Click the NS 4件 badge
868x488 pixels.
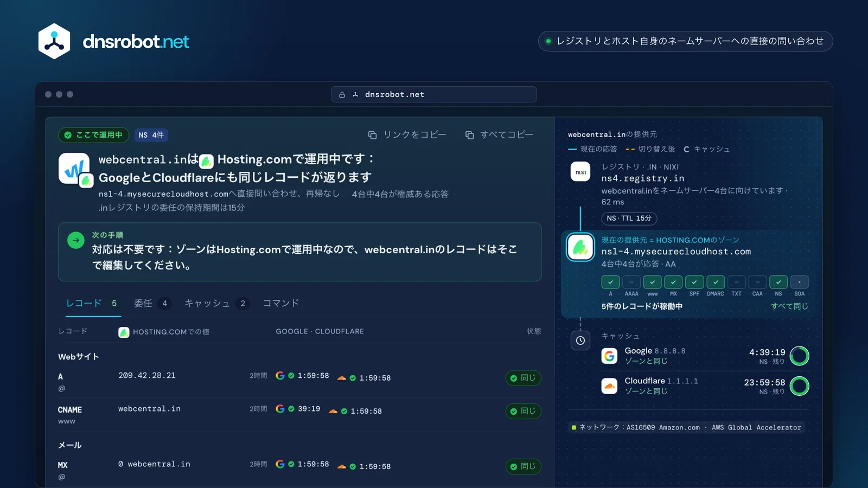pos(151,135)
